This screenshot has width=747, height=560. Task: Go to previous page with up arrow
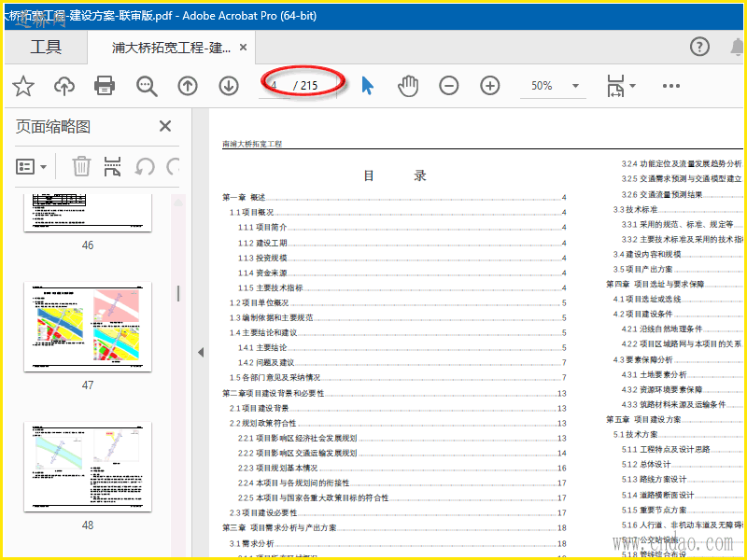[x=188, y=87]
